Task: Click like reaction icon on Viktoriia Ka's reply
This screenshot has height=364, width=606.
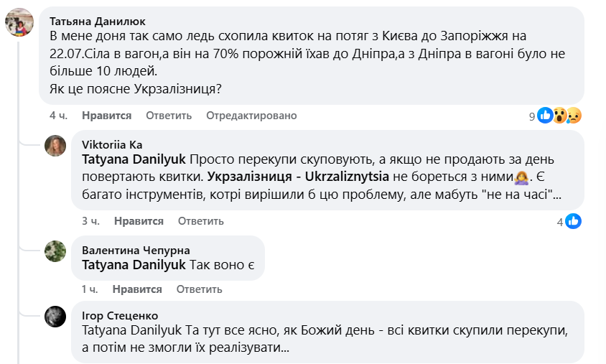Action: click(574, 222)
